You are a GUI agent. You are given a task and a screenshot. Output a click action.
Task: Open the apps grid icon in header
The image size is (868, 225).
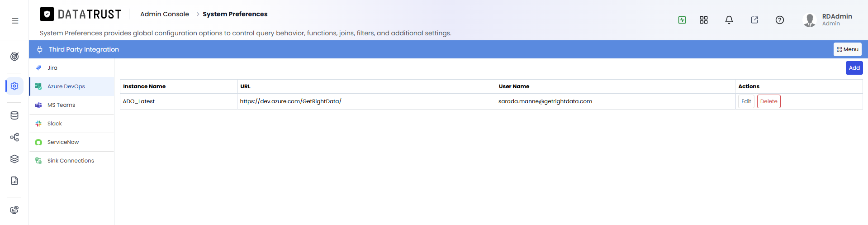pyautogui.click(x=704, y=20)
